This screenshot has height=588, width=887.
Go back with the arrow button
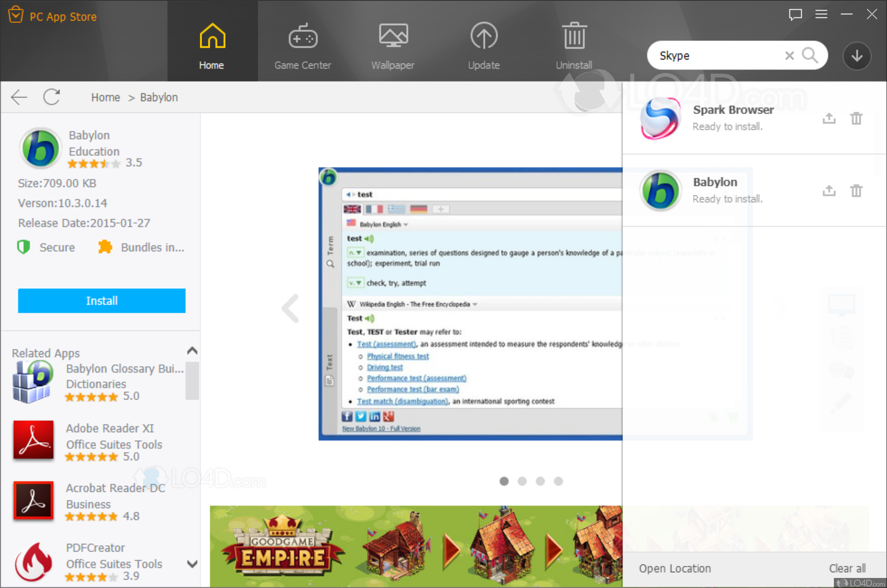19,97
